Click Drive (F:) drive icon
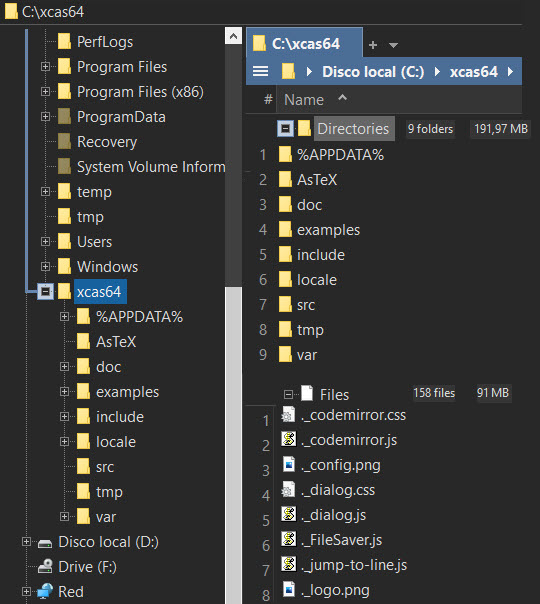 (45, 567)
